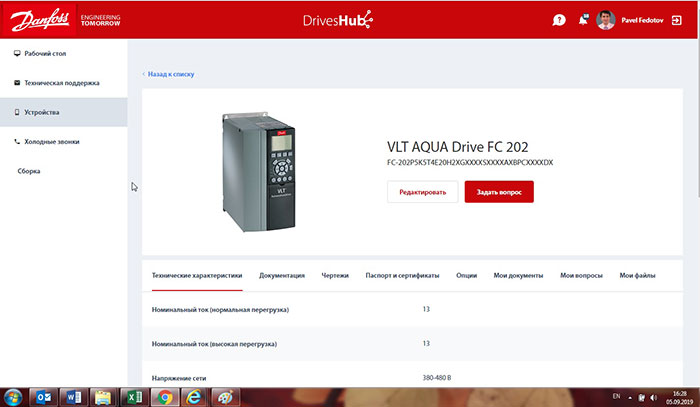Click the logout icon in the header

[x=676, y=20]
